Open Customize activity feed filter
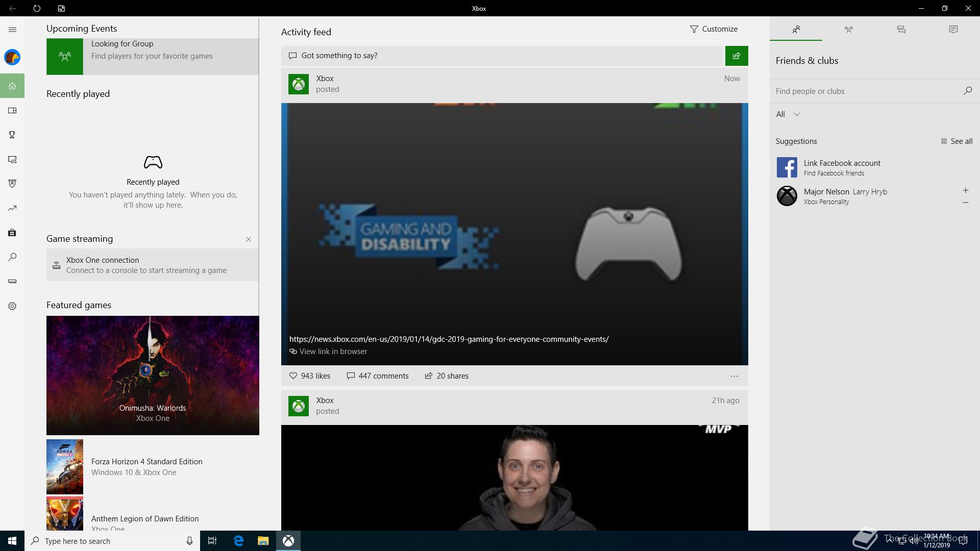Viewport: 980px width, 551px height. (714, 29)
